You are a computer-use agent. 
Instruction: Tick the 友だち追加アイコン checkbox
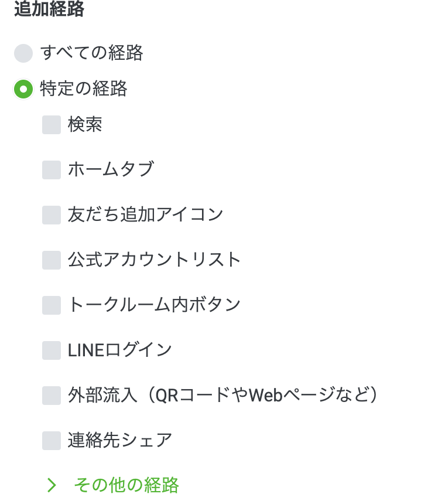[x=52, y=215]
